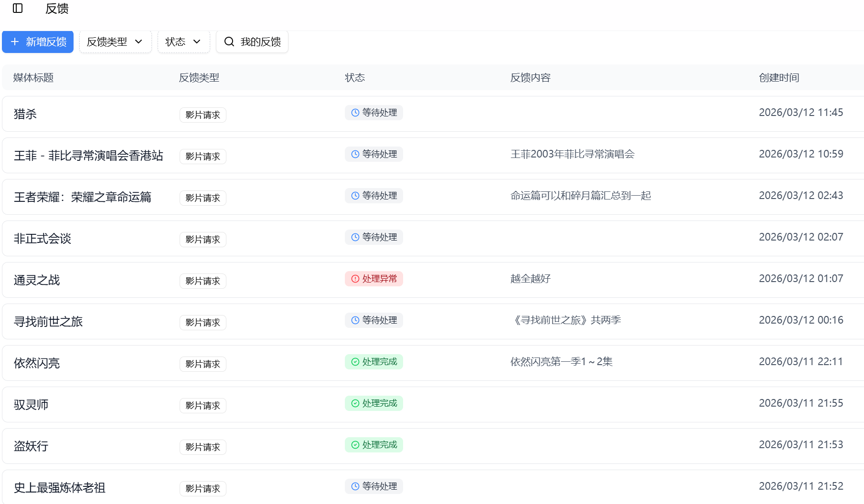Filter by 我的反馈
The image size is (864, 504).
click(252, 42)
